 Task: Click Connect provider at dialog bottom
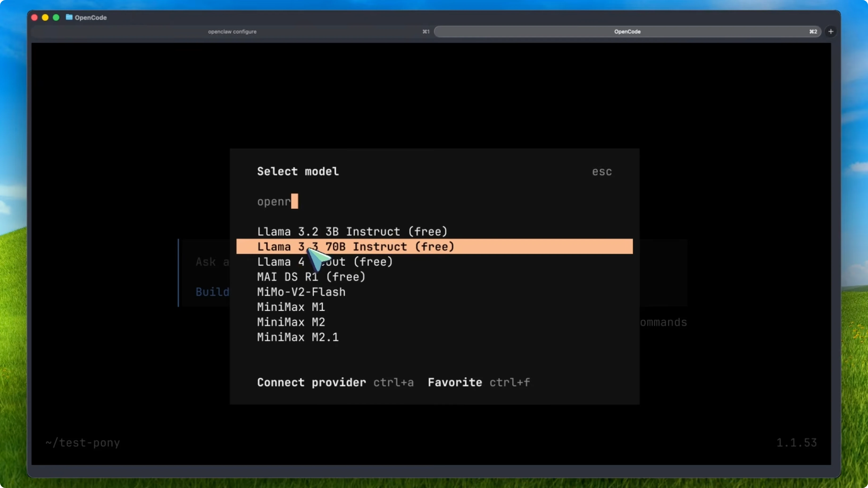point(311,382)
